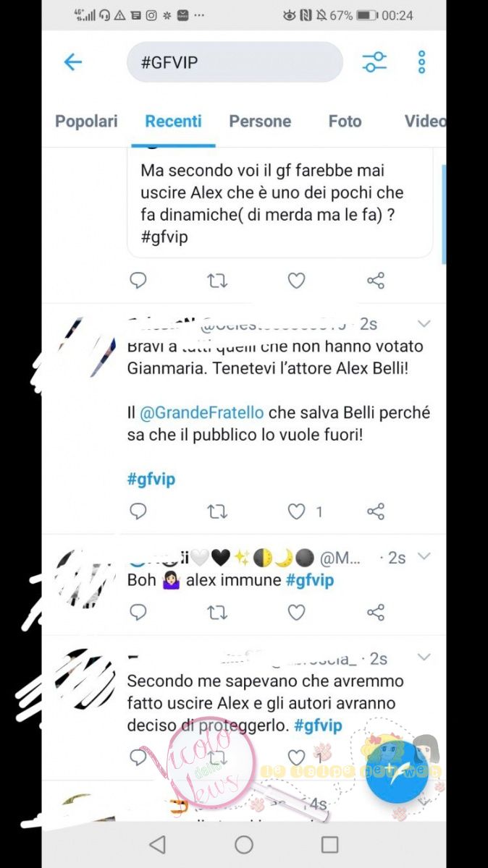Reply to the tweet about Alex dinamiche
Screen dimensions: 488x868
(x=138, y=280)
